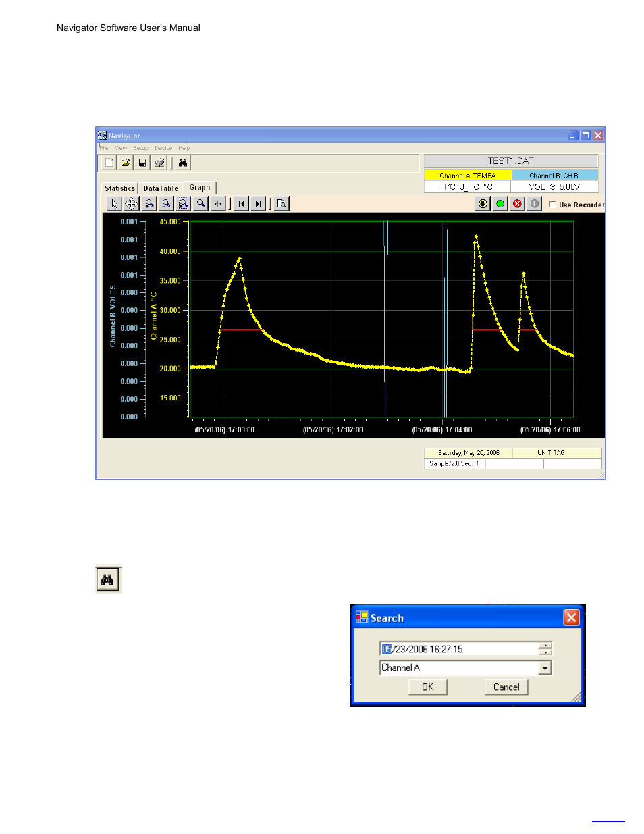Screen dimensions: 644x834
Task: Switch to the Statistics tab
Action: pos(119,188)
